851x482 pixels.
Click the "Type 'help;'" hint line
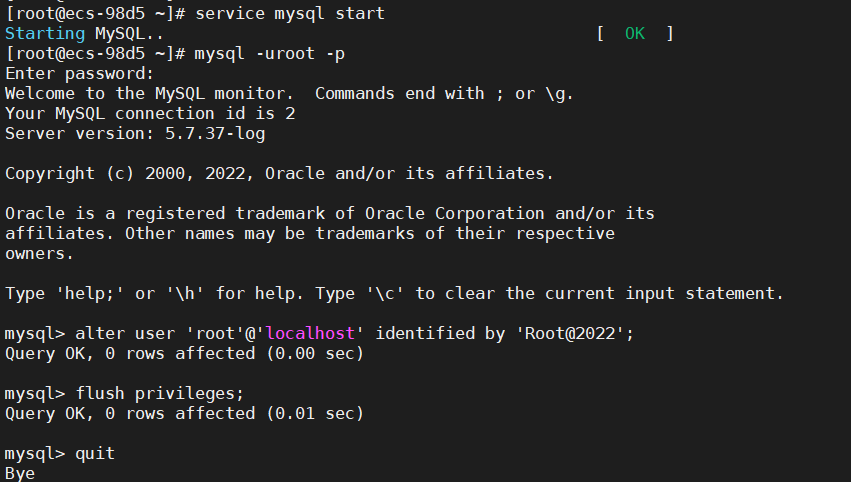click(x=395, y=293)
